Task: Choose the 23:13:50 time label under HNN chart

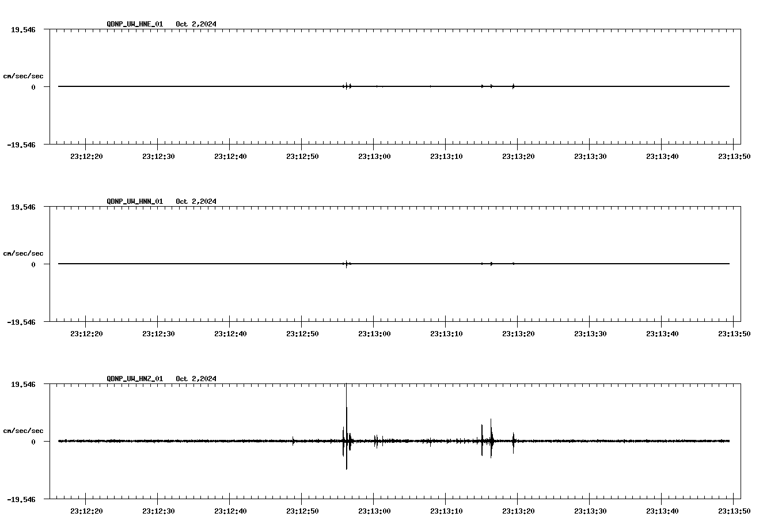Action: pyautogui.click(x=734, y=334)
